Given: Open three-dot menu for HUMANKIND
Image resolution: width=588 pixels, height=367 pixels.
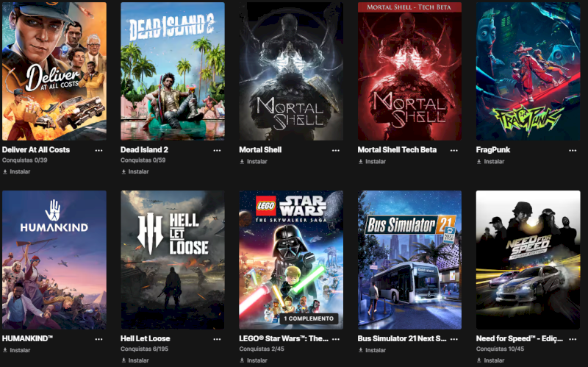Looking at the screenshot, I should [98, 339].
